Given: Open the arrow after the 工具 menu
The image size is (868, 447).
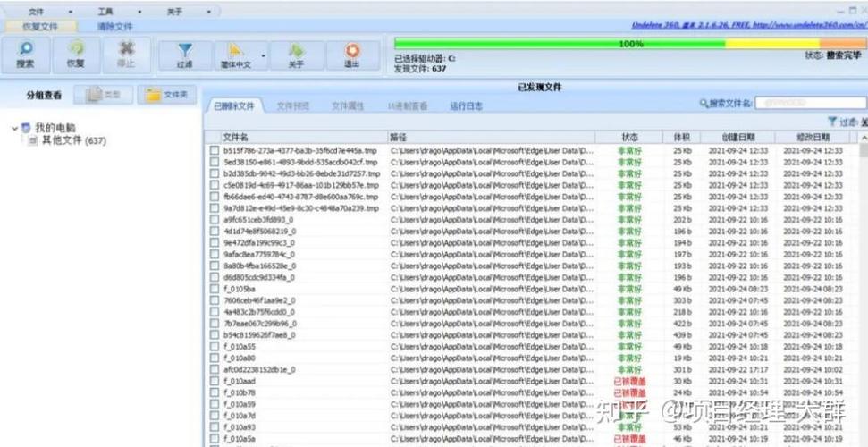Looking at the screenshot, I should coord(139,11).
